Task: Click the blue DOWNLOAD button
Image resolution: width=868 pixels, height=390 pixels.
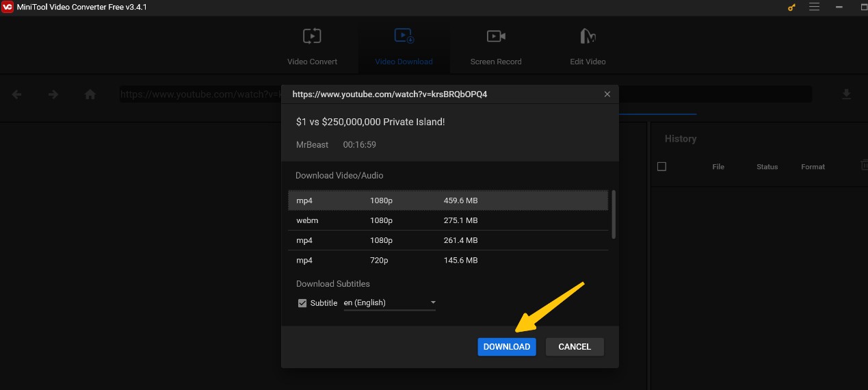Action: point(507,347)
